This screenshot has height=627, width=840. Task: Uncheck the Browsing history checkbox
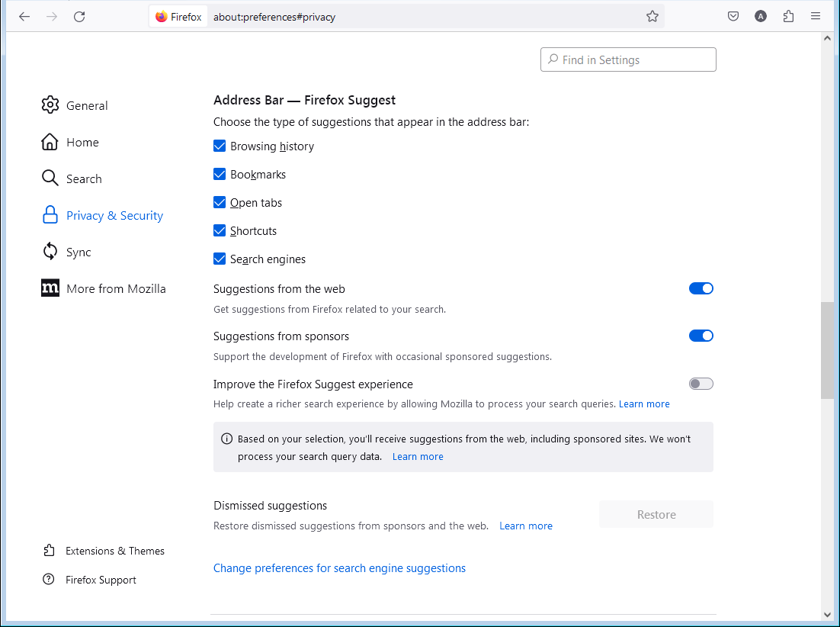coord(219,146)
